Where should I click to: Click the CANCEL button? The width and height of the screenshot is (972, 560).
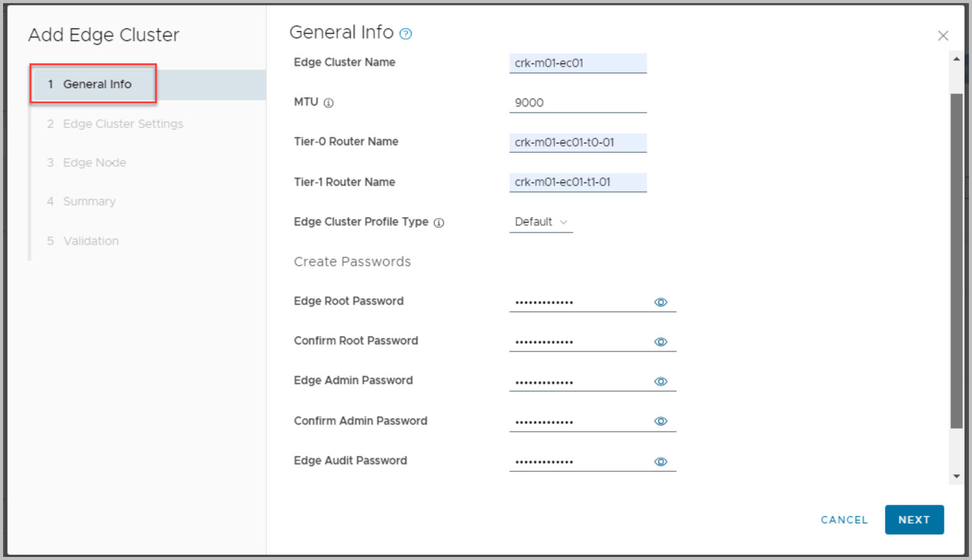pos(843,519)
